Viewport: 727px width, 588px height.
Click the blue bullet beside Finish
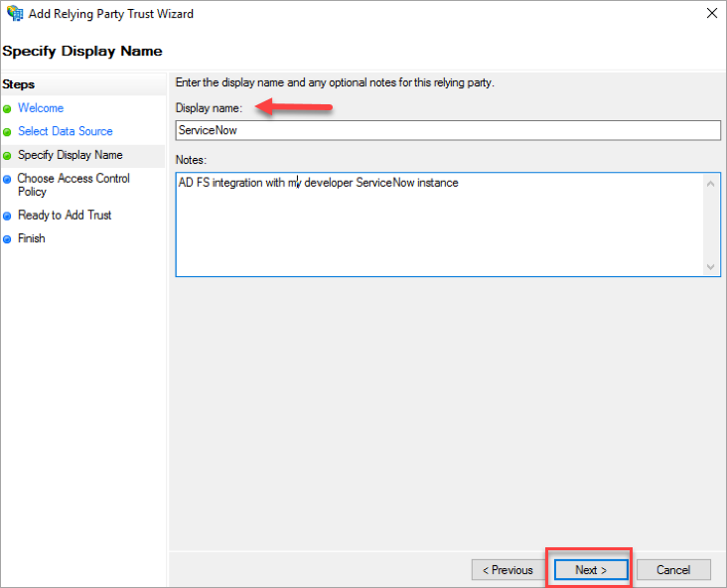point(8,239)
